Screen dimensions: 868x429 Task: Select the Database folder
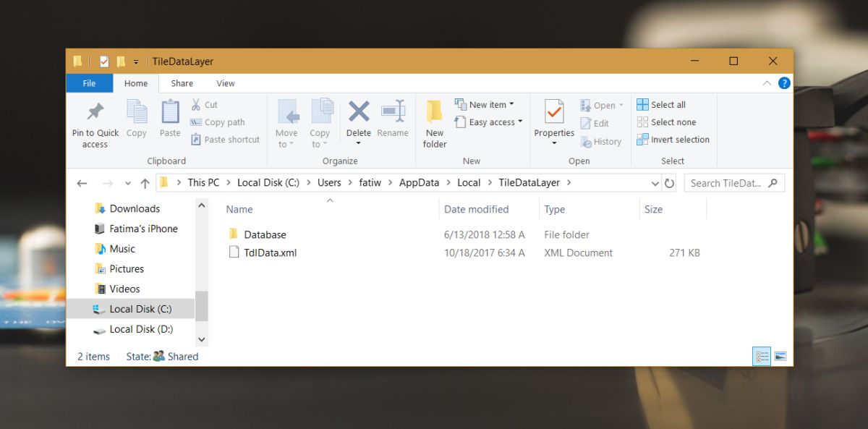(x=265, y=234)
